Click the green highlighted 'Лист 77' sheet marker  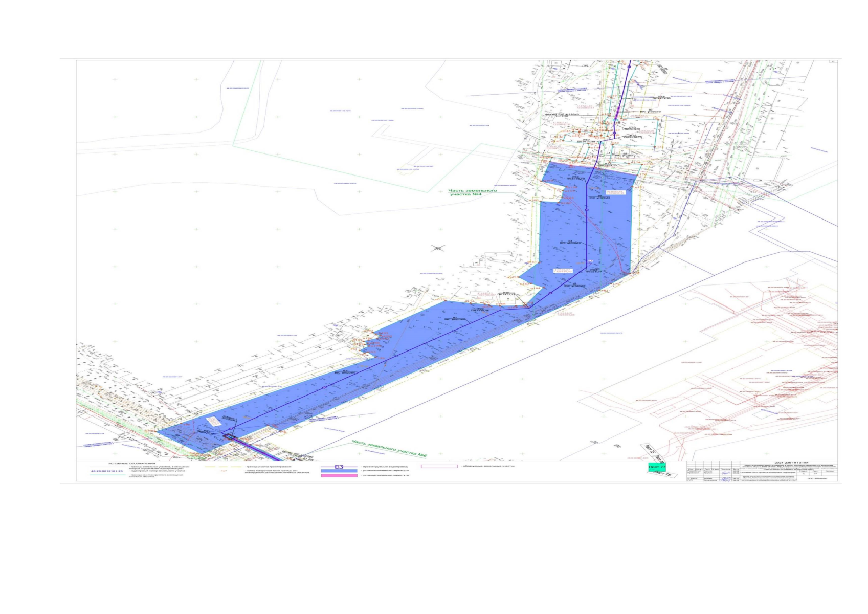point(657,467)
